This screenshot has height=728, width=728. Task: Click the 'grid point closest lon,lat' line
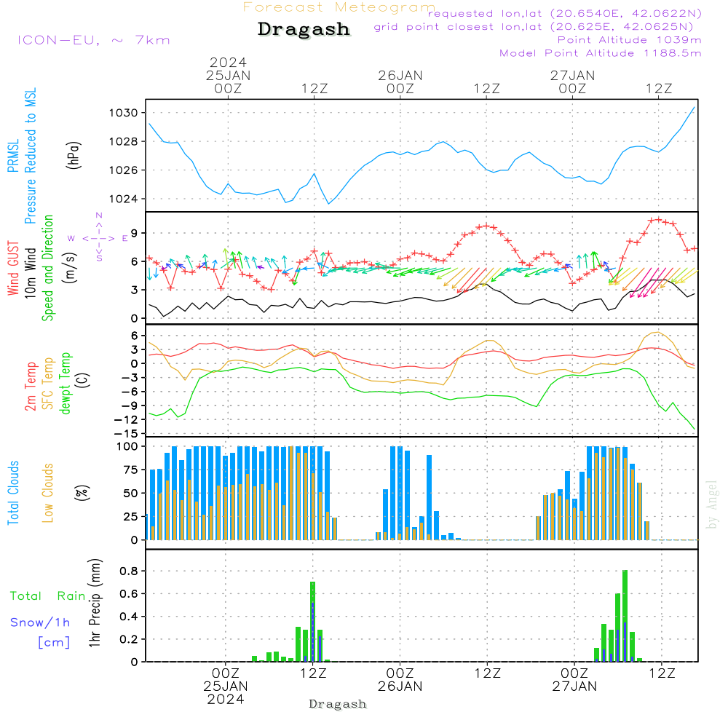point(534,27)
